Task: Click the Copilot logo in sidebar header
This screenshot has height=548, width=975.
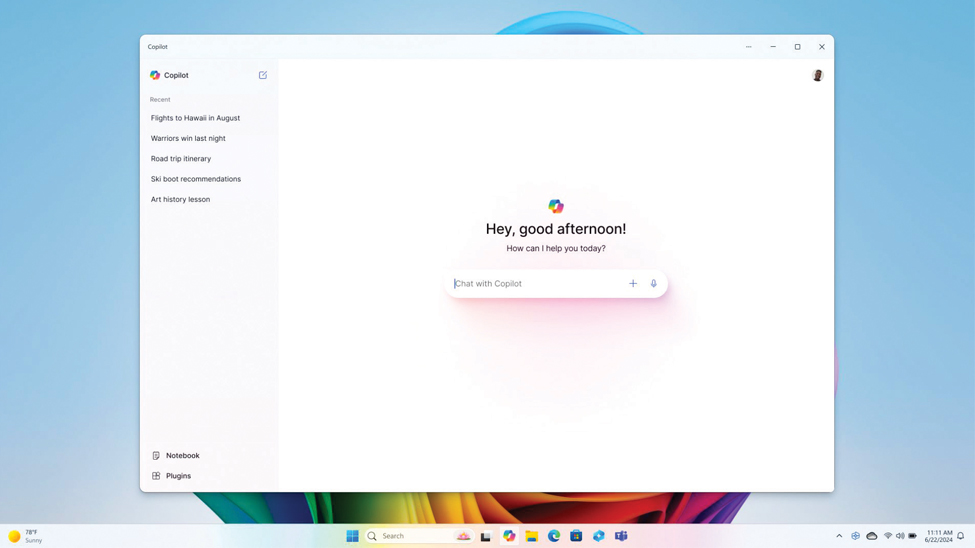Action: coord(155,75)
